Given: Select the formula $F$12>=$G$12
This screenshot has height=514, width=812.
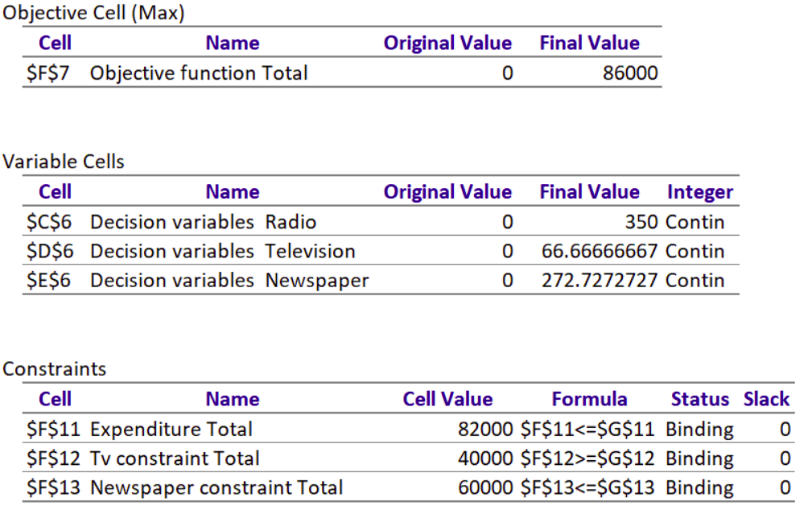Looking at the screenshot, I should pos(589,458).
